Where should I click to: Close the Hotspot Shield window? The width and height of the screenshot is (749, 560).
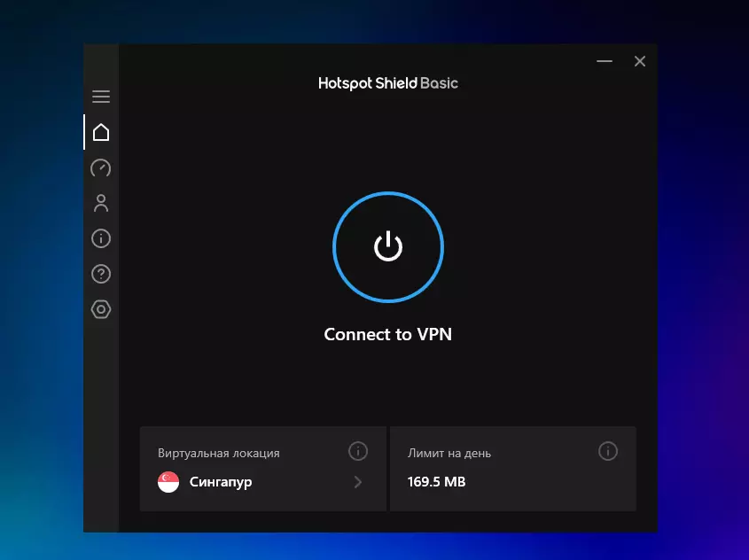point(640,61)
